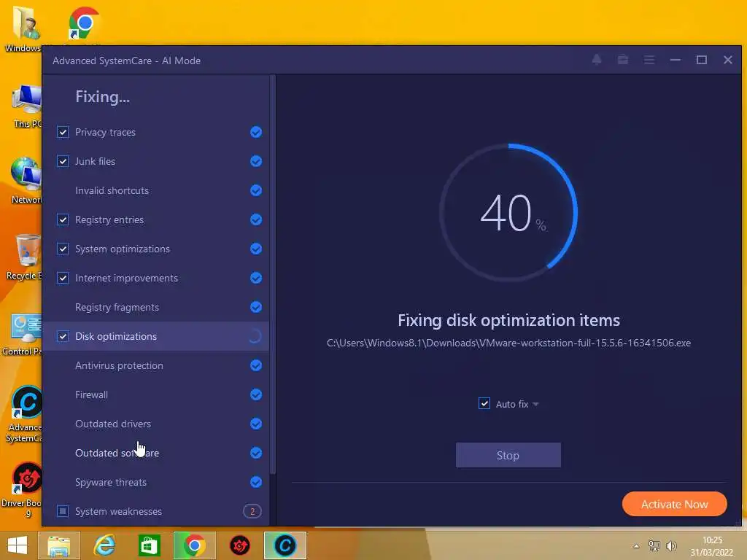Open the toolbox briefcase icon
The image size is (747, 560).
(x=623, y=60)
